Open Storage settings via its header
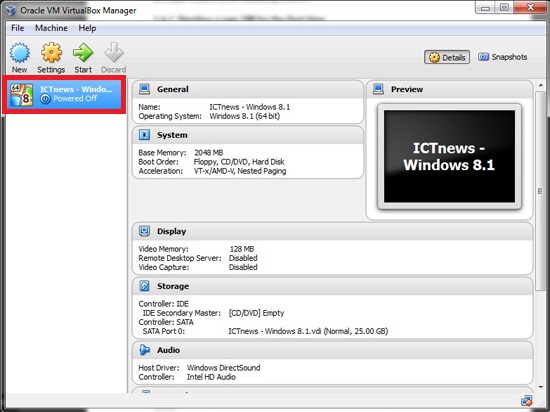 (x=173, y=286)
